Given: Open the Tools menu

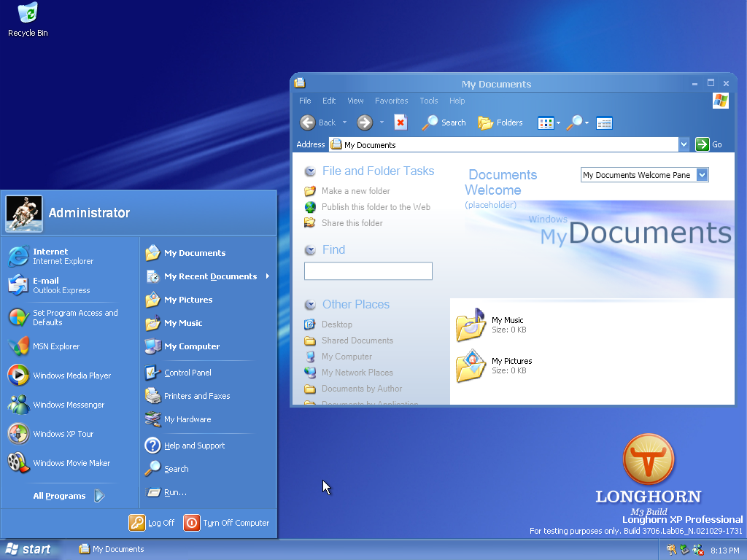Looking at the screenshot, I should point(429,101).
